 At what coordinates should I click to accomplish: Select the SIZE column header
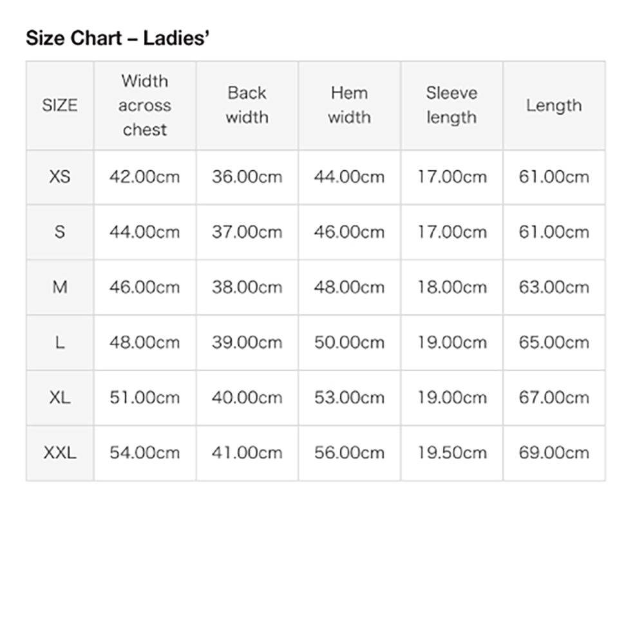coord(60,106)
